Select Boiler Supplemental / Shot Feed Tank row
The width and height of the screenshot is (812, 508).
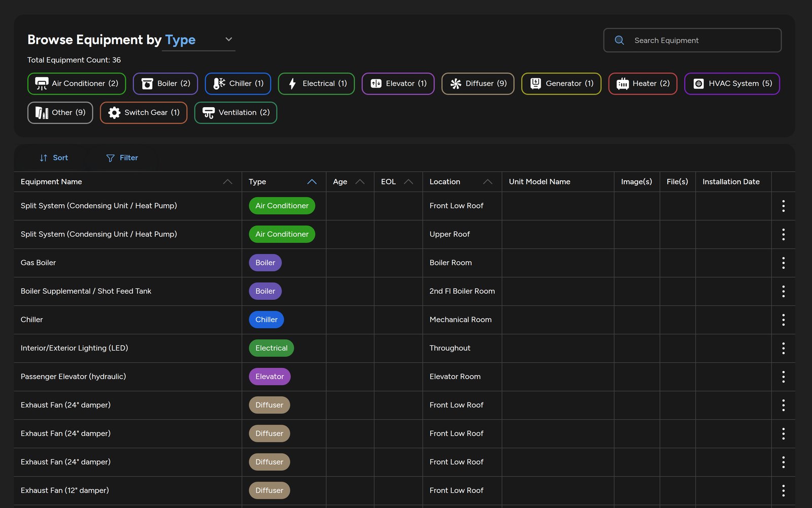coord(404,291)
